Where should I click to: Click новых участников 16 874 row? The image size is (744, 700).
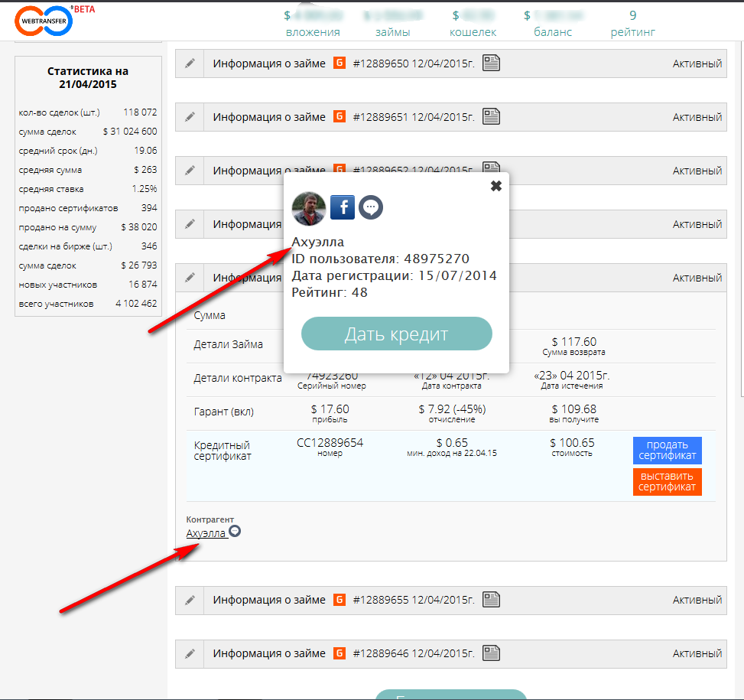coord(88,285)
